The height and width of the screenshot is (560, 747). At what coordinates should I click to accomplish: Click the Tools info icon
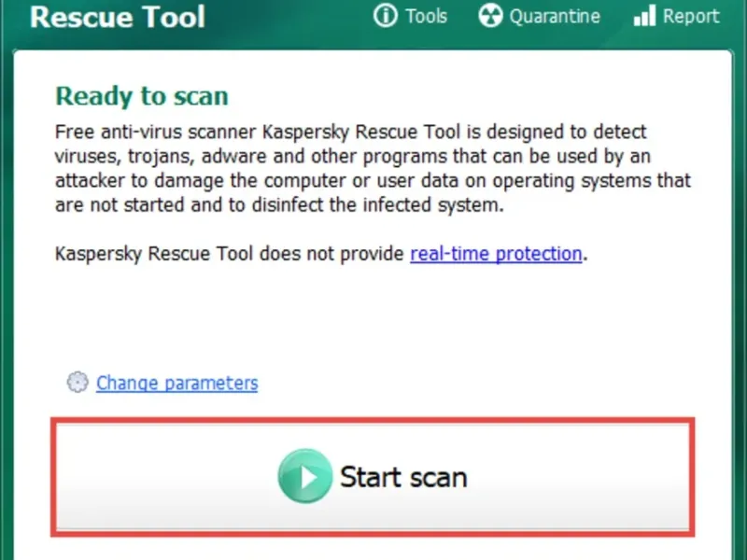[385, 16]
